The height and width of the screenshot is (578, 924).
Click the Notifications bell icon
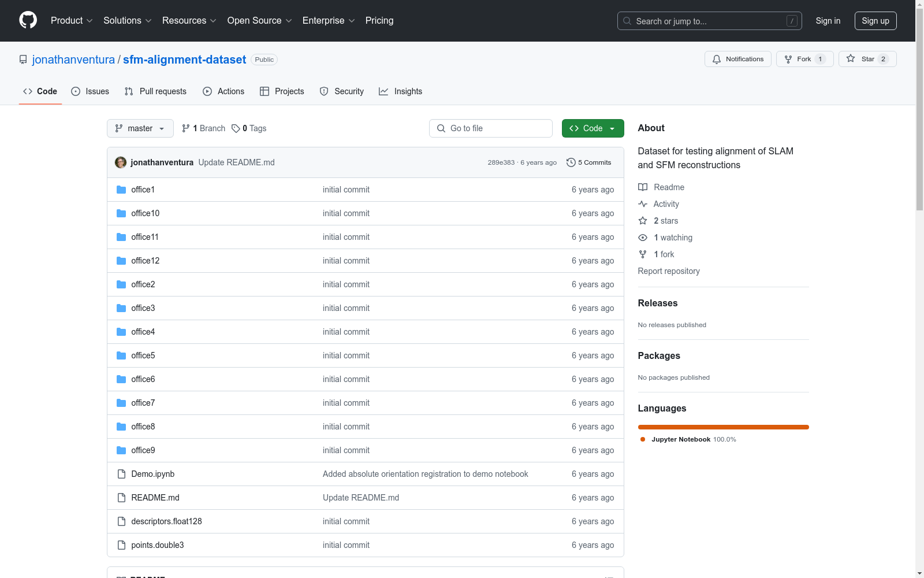click(x=717, y=59)
